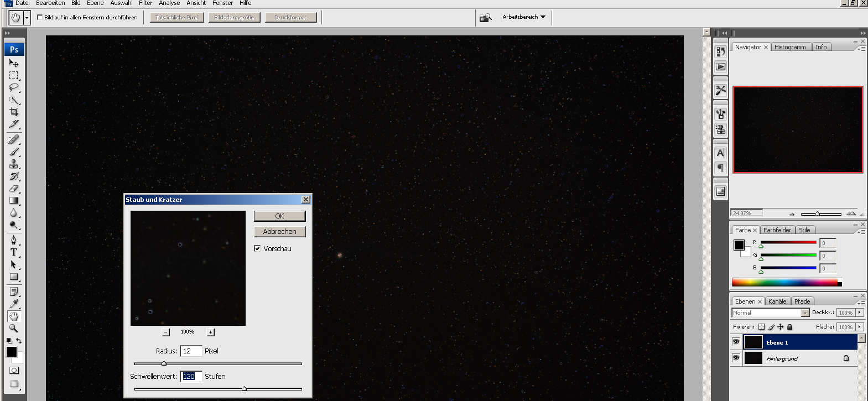Switch to the Kanäle tab
This screenshot has width=868, height=401.
point(777,301)
